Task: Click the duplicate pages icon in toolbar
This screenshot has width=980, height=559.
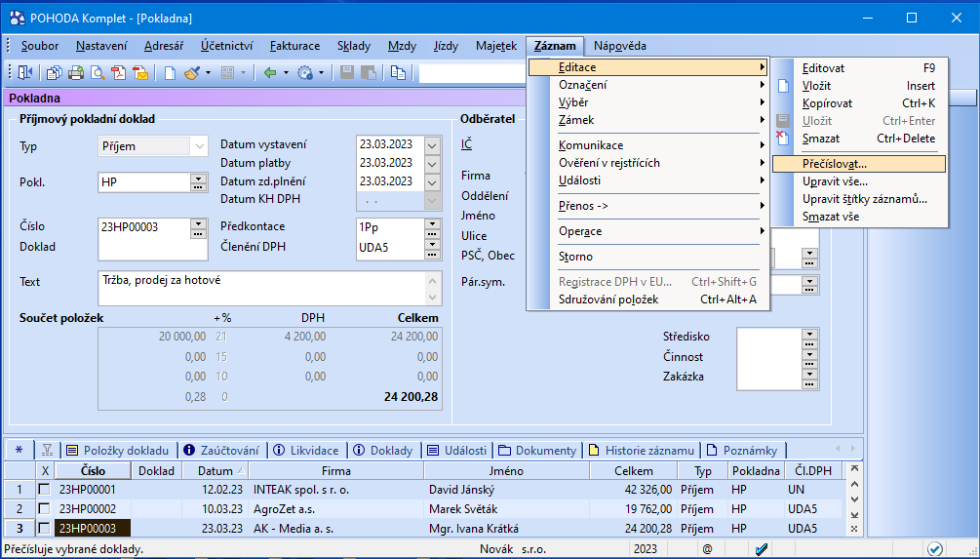Action: (x=398, y=73)
